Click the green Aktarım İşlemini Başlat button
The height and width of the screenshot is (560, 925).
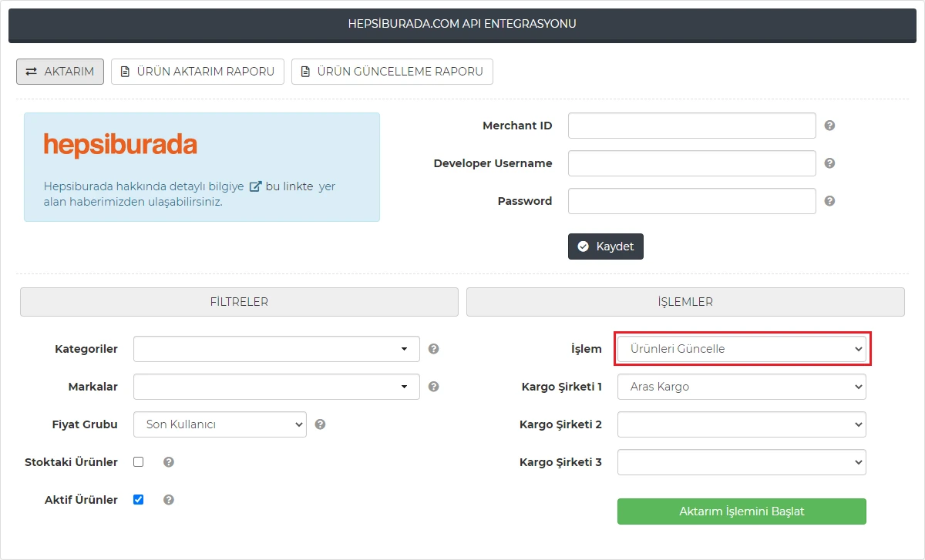[x=741, y=511]
